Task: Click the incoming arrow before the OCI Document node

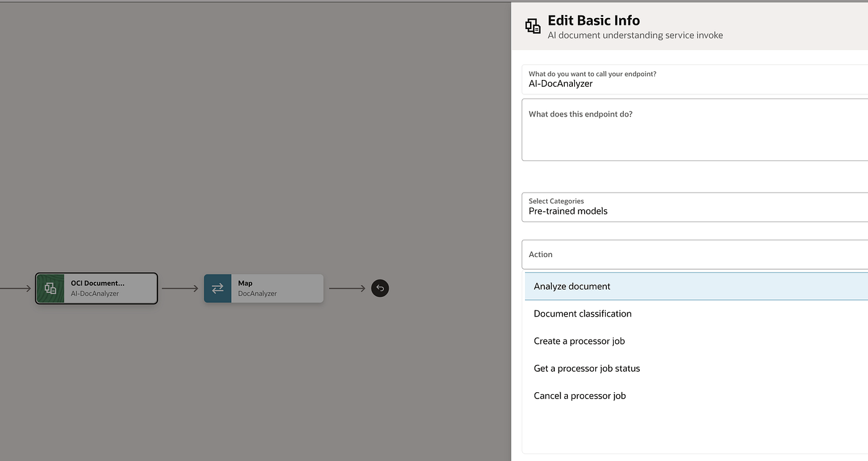Action: [15, 288]
